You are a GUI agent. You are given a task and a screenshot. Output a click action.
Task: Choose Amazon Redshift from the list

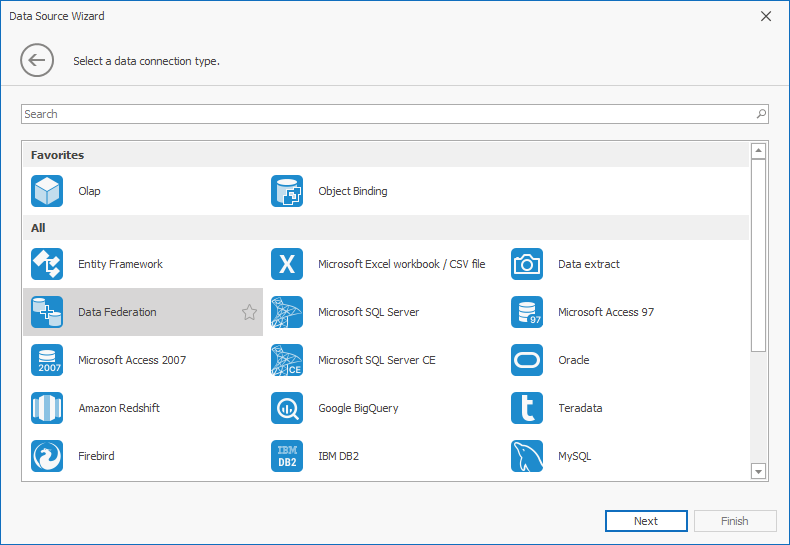(x=118, y=408)
